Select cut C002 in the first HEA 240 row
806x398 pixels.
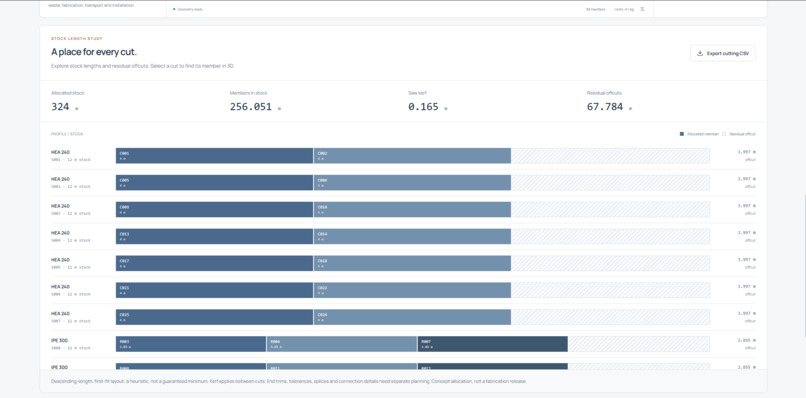(x=412, y=156)
